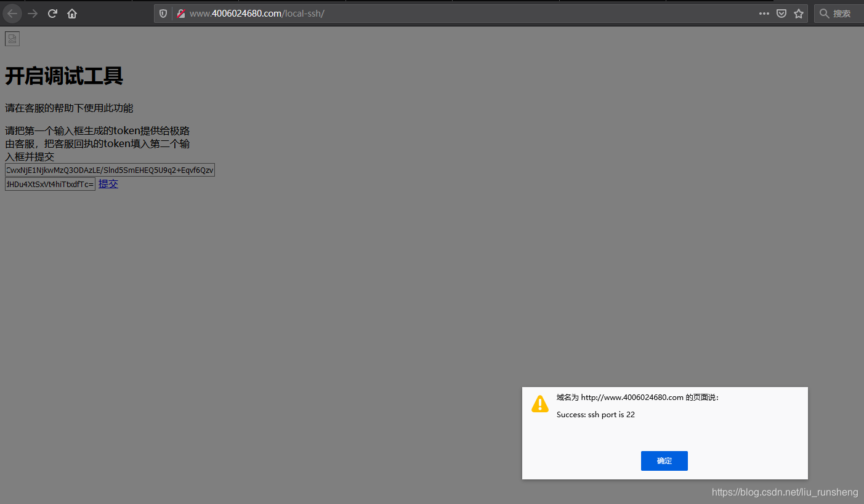Show insecure connection info via the crossed lock
This screenshot has height=504, width=864.
(181, 14)
